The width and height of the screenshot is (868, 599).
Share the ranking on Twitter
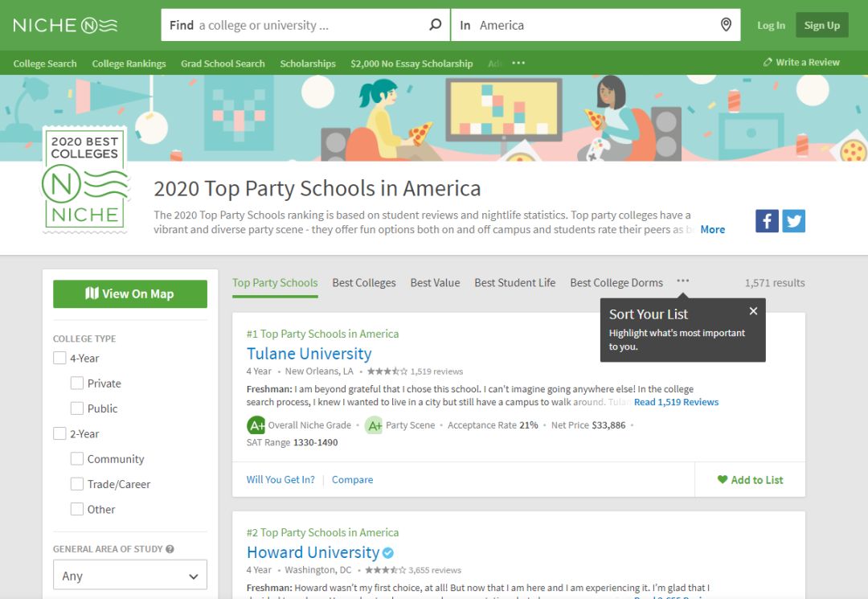coord(793,221)
